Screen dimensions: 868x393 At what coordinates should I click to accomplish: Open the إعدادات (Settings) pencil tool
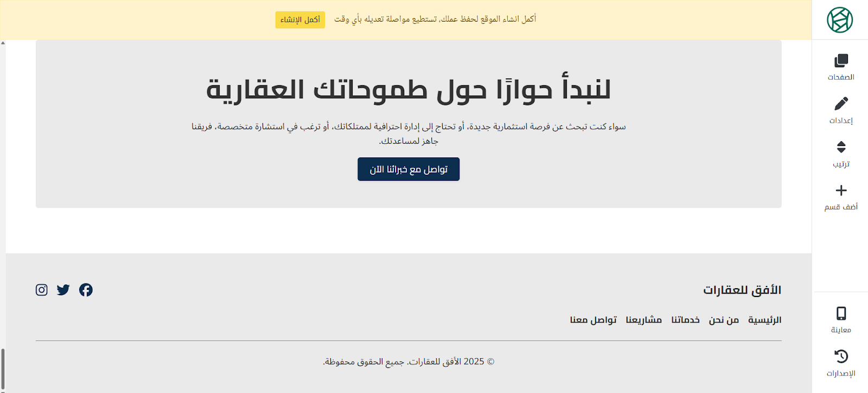click(x=841, y=110)
